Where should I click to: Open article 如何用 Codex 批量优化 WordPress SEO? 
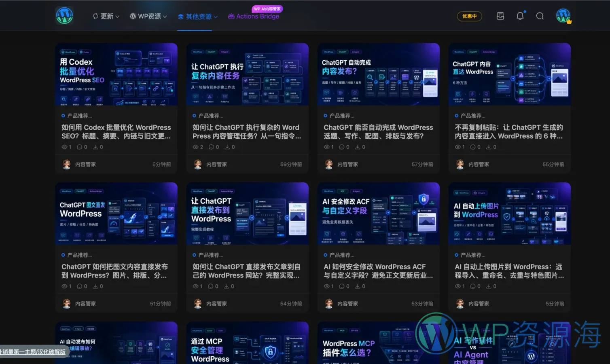[116, 132]
